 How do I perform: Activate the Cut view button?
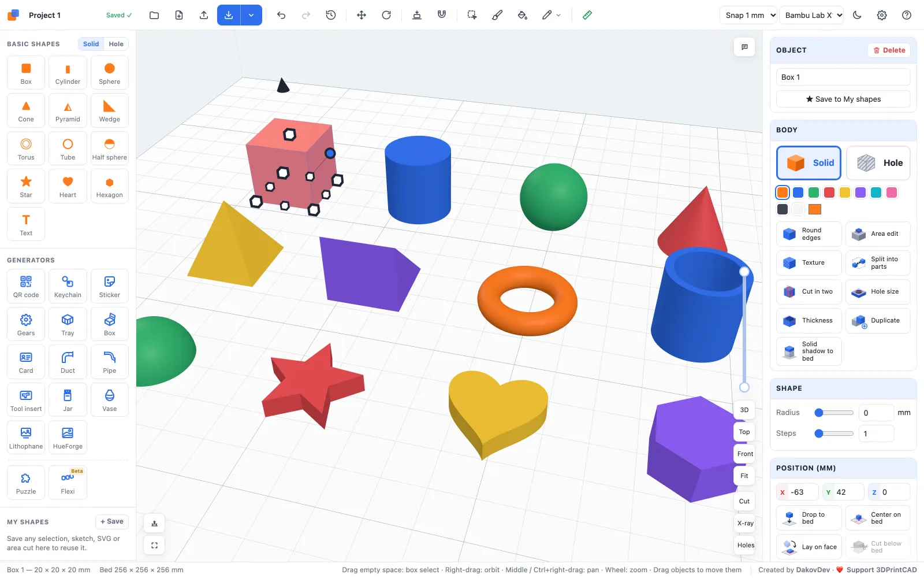(744, 501)
